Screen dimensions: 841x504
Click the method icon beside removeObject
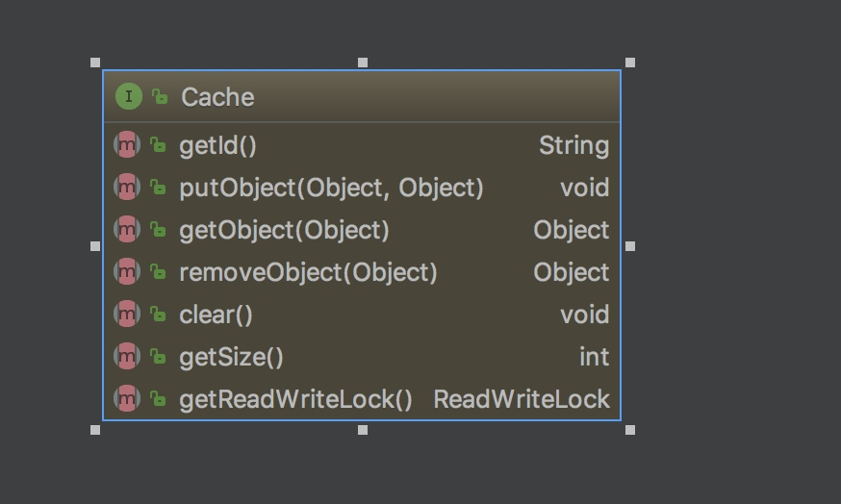pos(127,272)
